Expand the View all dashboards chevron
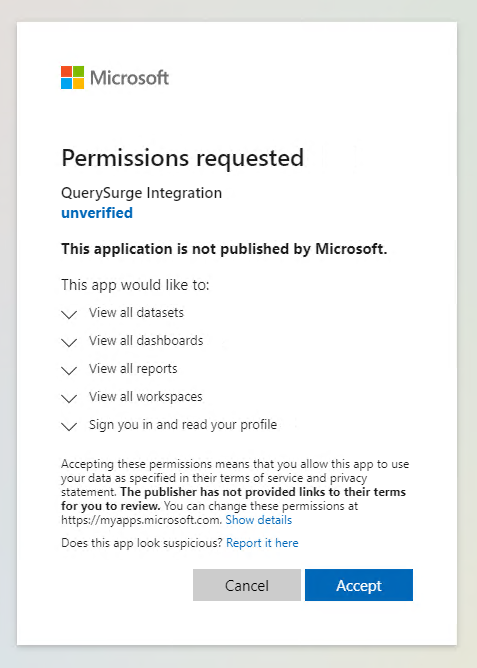477x668 pixels. 69,343
